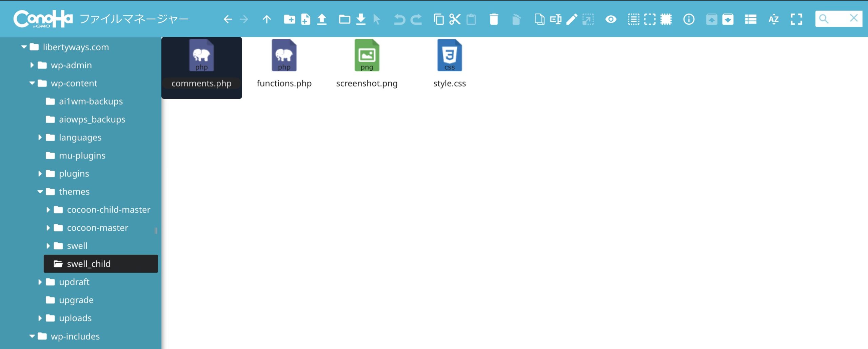This screenshot has width=868, height=349.
Task: Open the upgrade folder in the tree
Action: pos(70,300)
